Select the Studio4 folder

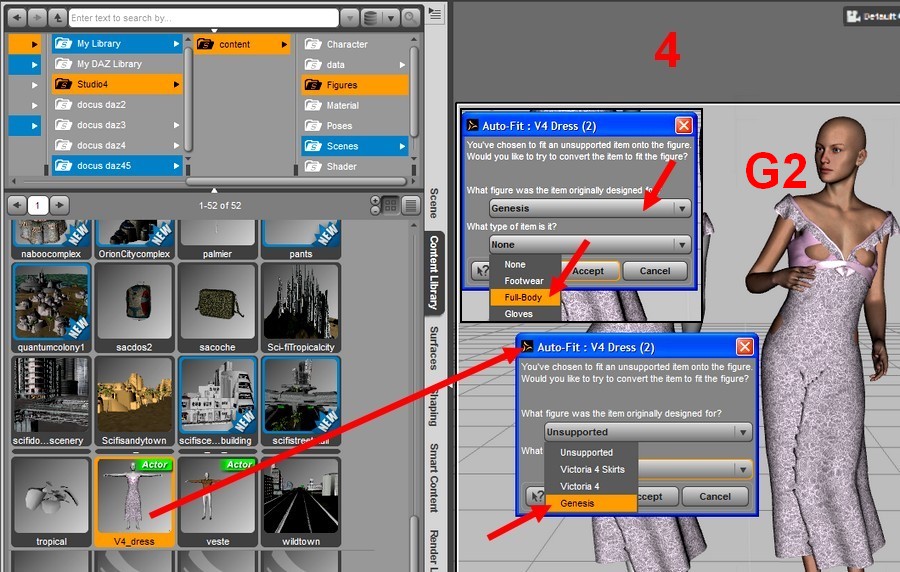(117, 84)
